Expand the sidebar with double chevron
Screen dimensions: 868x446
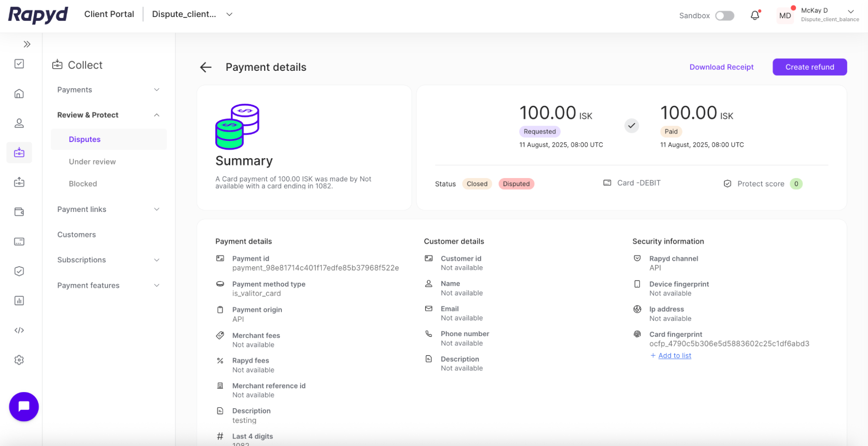click(27, 44)
